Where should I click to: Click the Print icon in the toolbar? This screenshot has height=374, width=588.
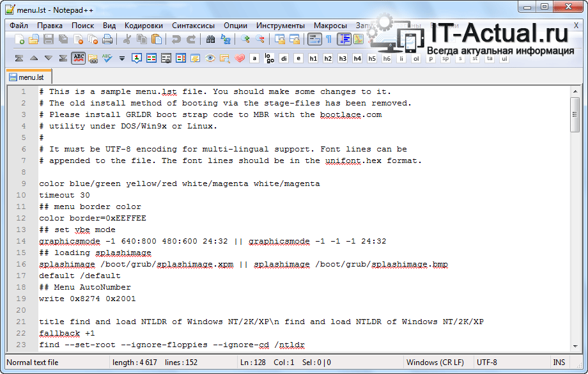(107, 40)
